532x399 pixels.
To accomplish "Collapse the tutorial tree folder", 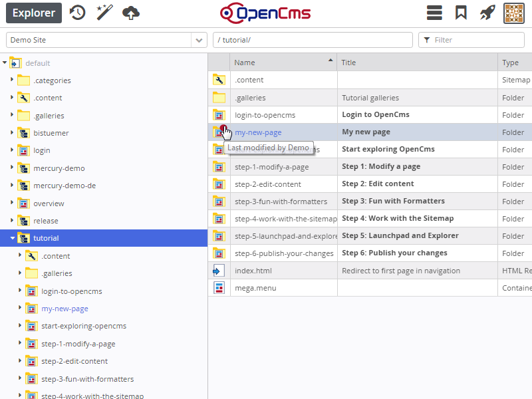I will point(13,238).
